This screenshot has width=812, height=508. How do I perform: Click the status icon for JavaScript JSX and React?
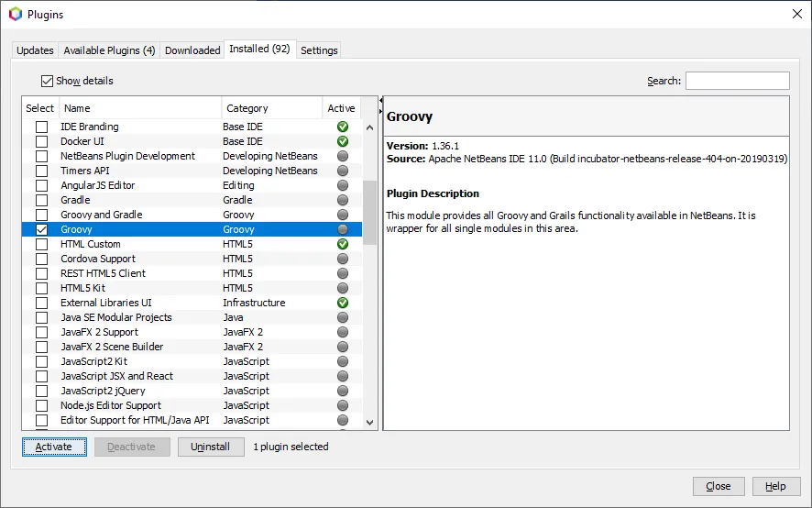point(342,376)
